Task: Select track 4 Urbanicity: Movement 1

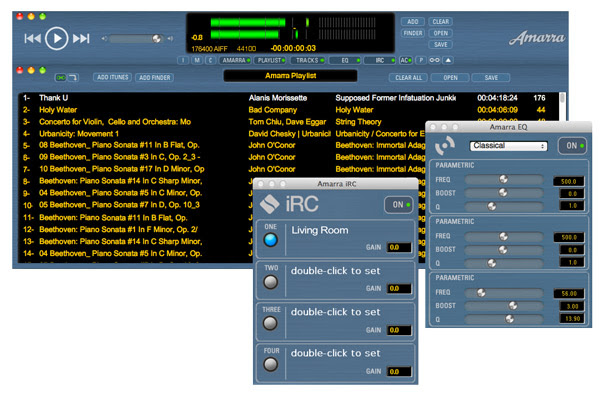Action: tap(223, 134)
